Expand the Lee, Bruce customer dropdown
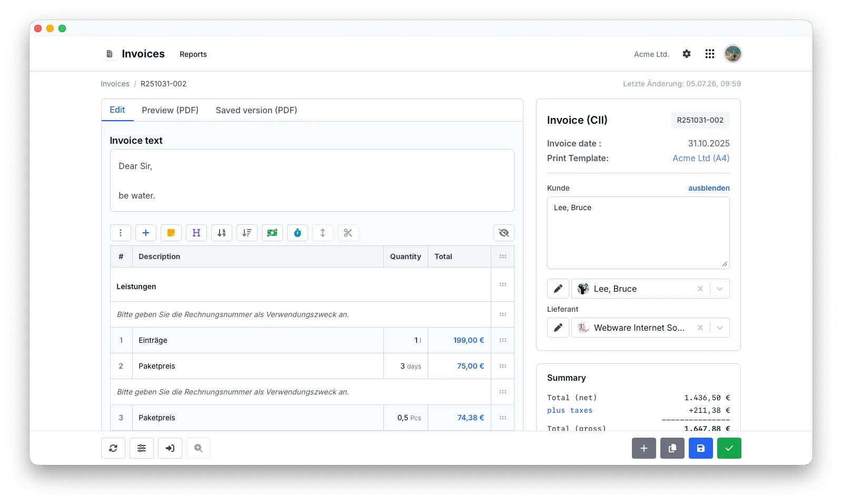 coord(720,289)
